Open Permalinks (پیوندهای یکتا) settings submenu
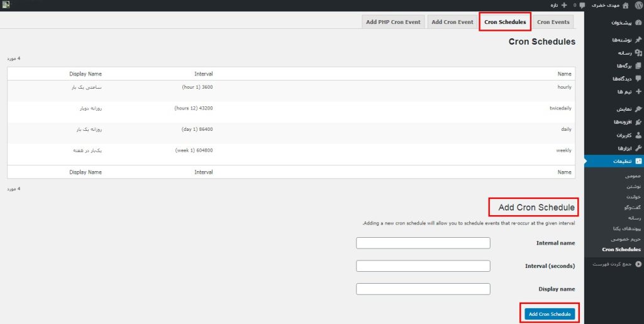 (x=626, y=228)
